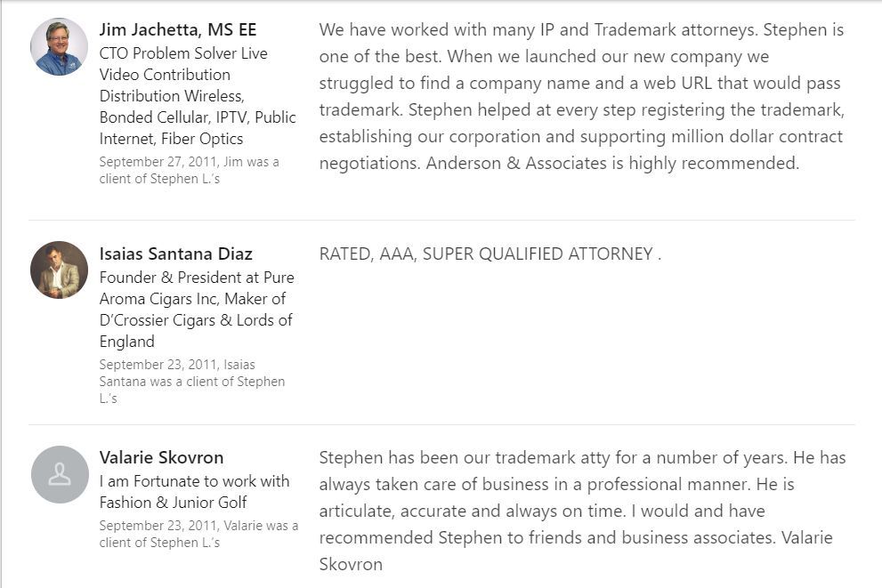Click the divider line below Jim's recommendation
The image size is (882, 588).
point(441,221)
